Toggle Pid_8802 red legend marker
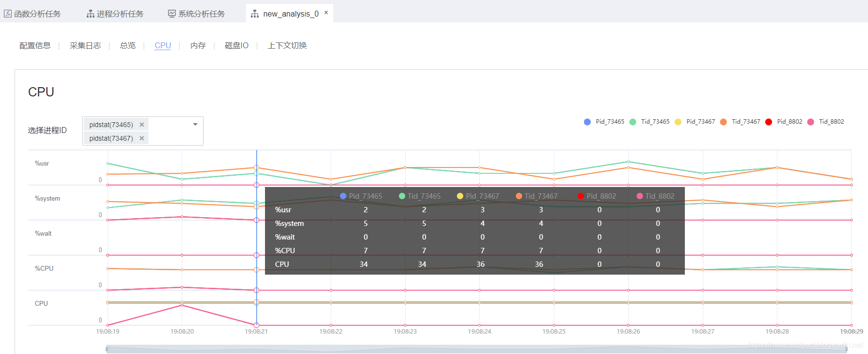Image resolution: width=868 pixels, height=354 pixels. click(769, 122)
